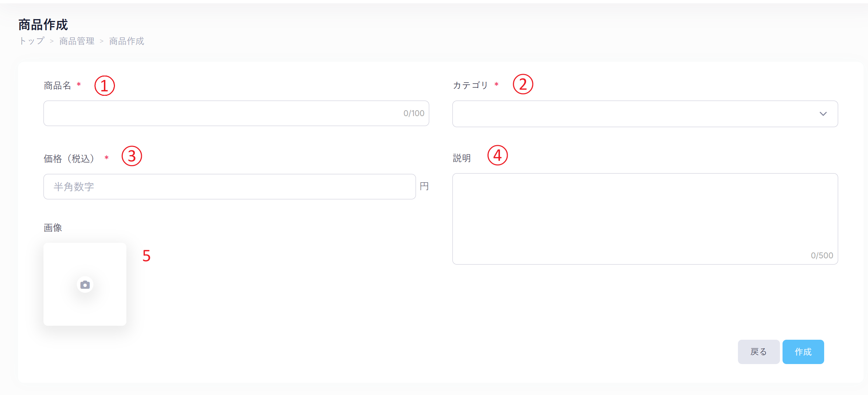Click the circled number 3 annotation
Screen dimensions: 868x395
[x=132, y=156]
